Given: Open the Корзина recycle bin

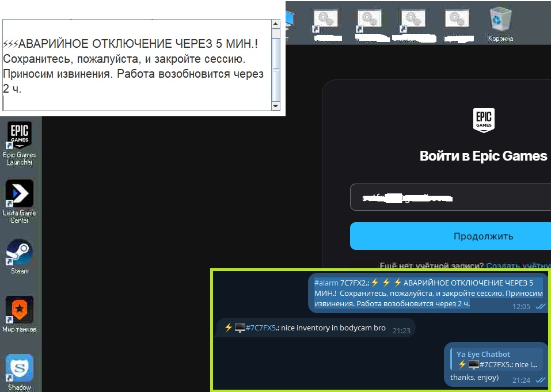Looking at the screenshot, I should click(x=500, y=25).
